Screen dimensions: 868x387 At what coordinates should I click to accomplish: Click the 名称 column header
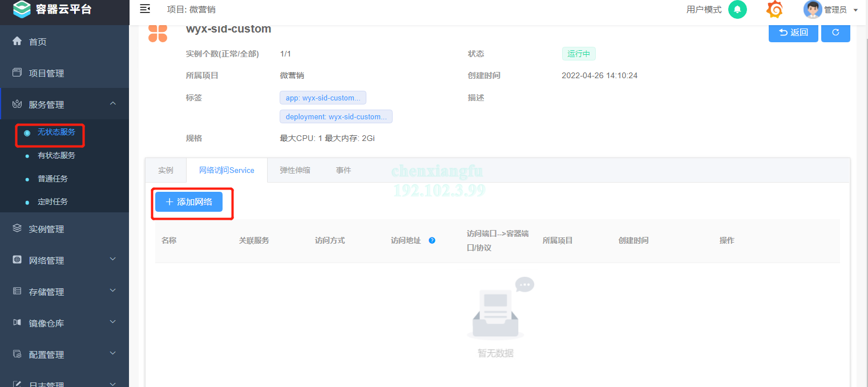pyautogui.click(x=169, y=240)
